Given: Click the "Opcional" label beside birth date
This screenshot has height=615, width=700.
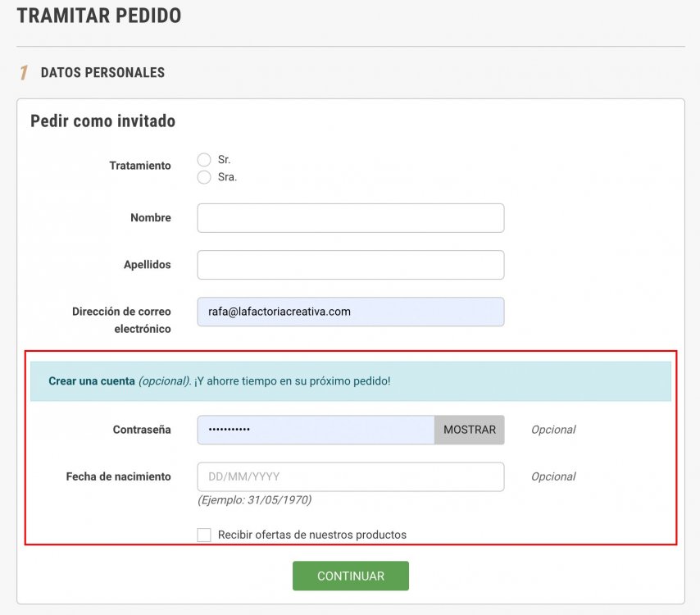Looking at the screenshot, I should click(x=553, y=476).
